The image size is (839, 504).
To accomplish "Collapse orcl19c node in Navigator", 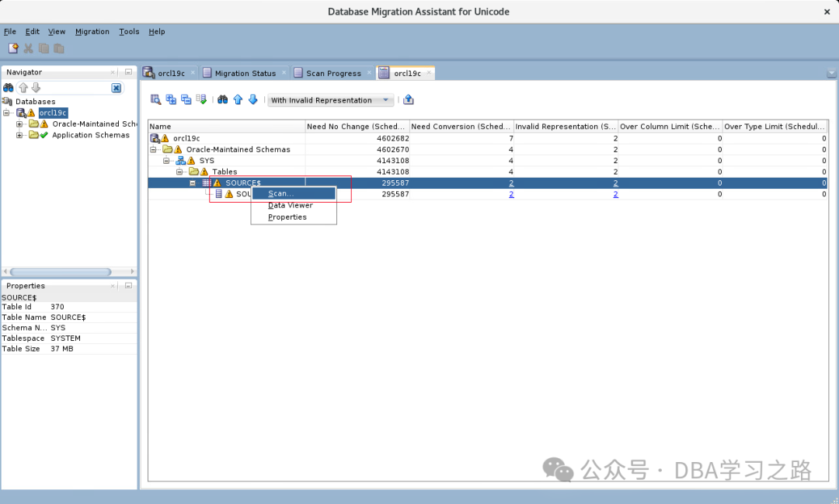I will click(6, 113).
